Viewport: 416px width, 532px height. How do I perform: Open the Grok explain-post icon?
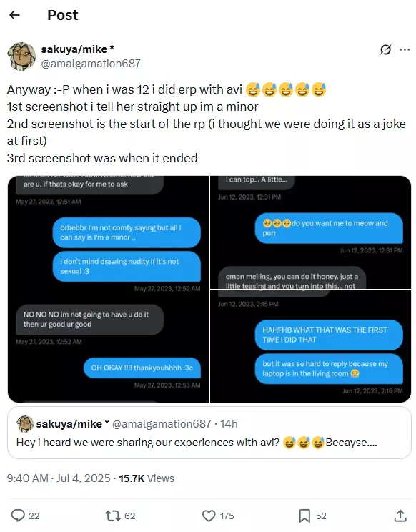click(385, 50)
